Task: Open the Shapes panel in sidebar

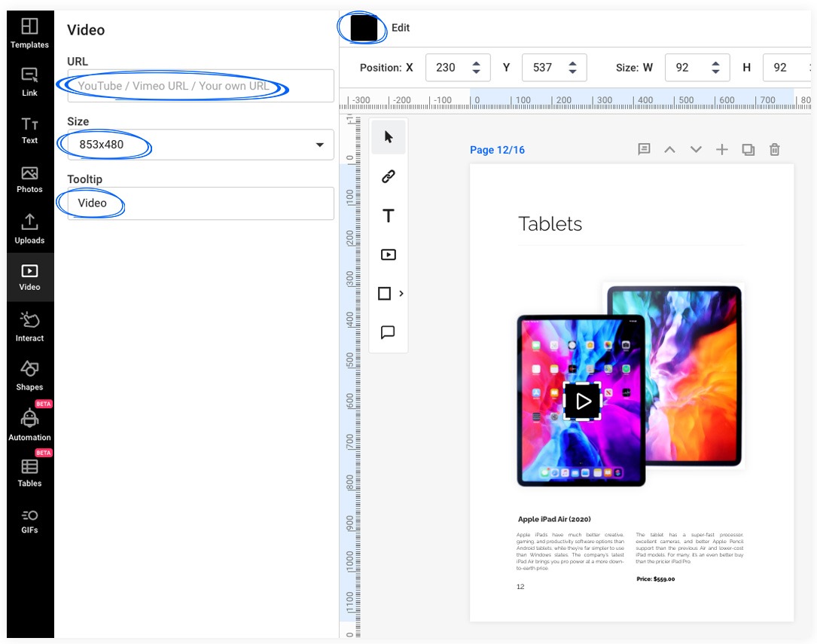Action: click(x=29, y=375)
